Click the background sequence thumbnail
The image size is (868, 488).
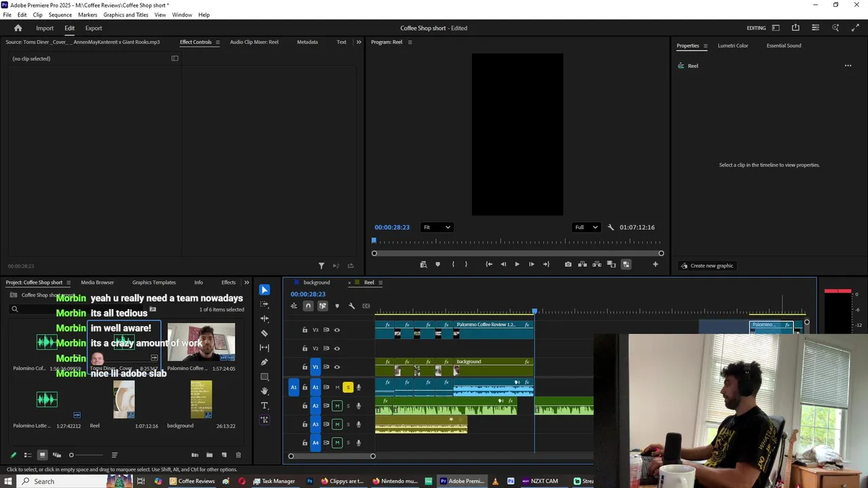[x=201, y=399]
